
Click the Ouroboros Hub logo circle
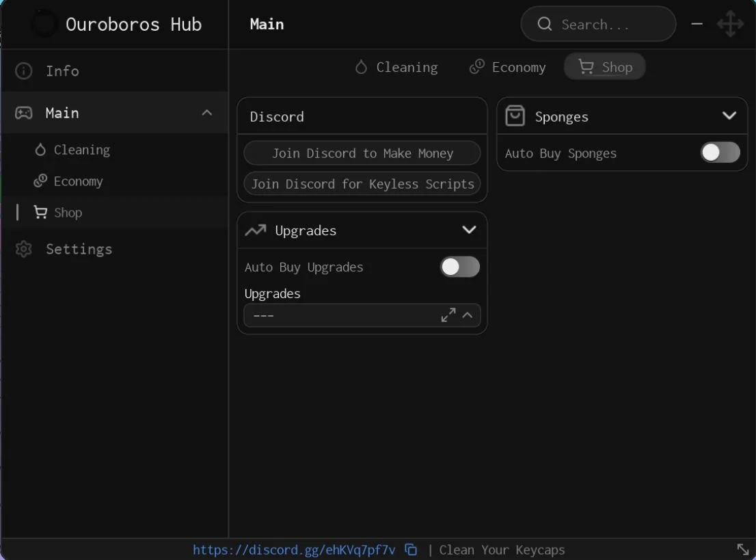coord(44,24)
